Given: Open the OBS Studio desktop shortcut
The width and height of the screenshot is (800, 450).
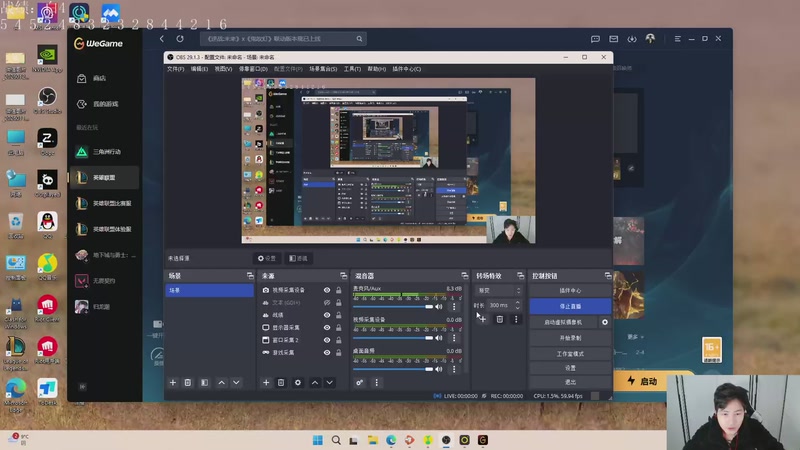Looking at the screenshot, I should [x=47, y=100].
